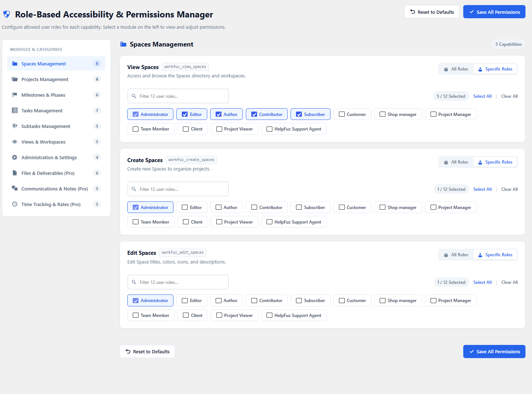The width and height of the screenshot is (532, 394).
Task: Focus the View Spaces role filter field
Action: tap(178, 96)
